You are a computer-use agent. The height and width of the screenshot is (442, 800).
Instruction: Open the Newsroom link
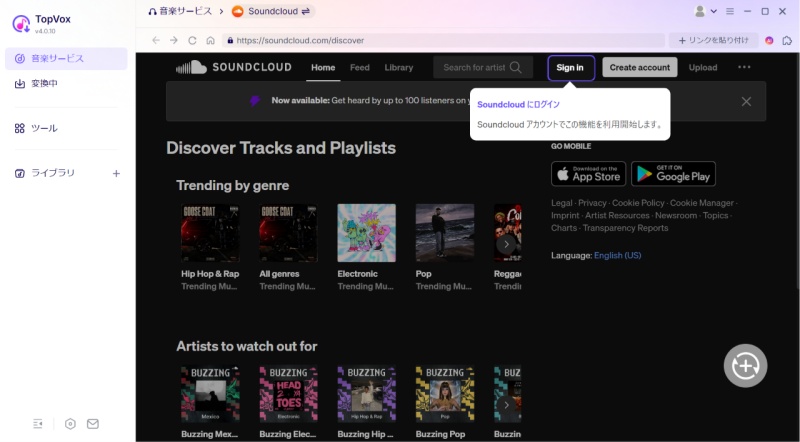pyautogui.click(x=676, y=215)
